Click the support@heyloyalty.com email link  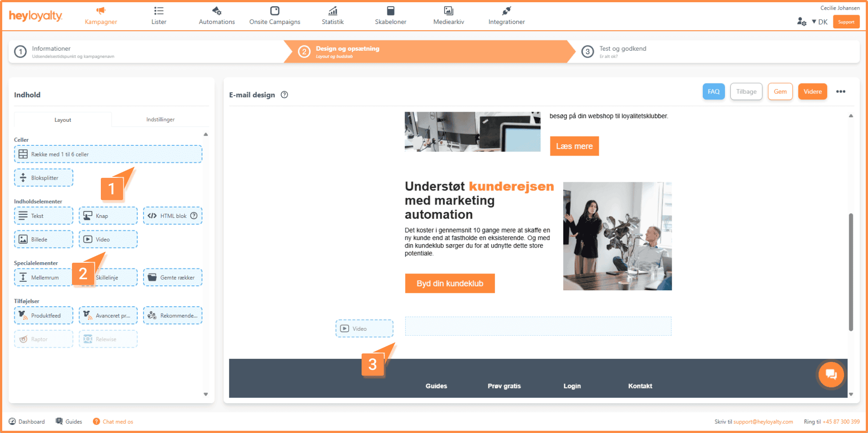pyautogui.click(x=763, y=421)
